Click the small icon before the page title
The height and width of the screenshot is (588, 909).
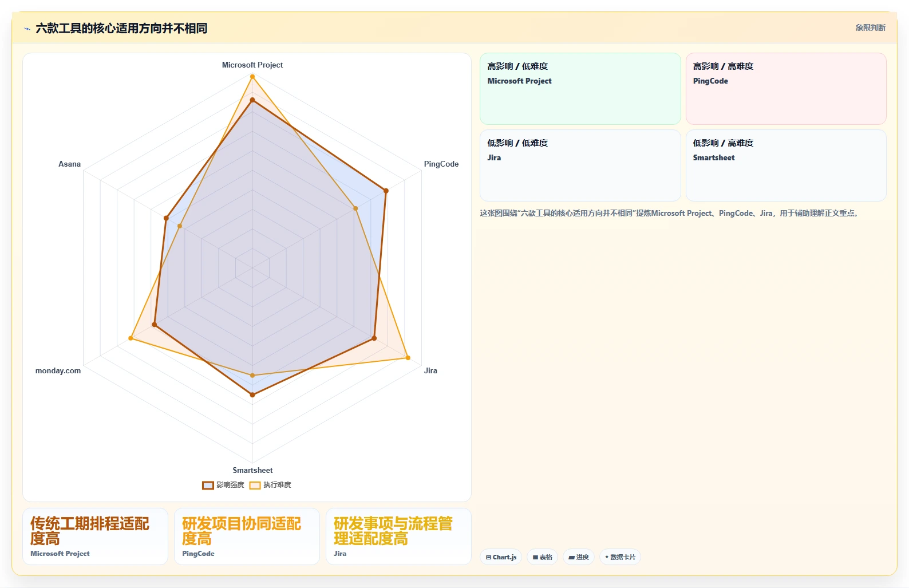27,29
